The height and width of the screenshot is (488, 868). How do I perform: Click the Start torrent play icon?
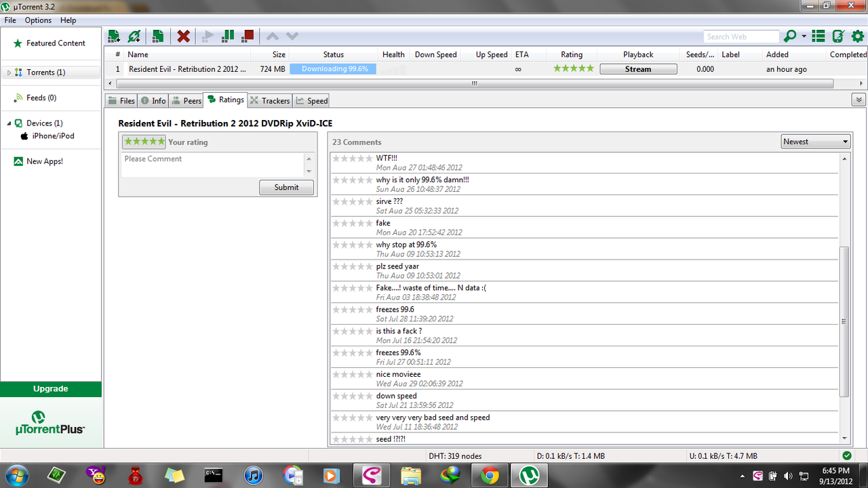(208, 36)
